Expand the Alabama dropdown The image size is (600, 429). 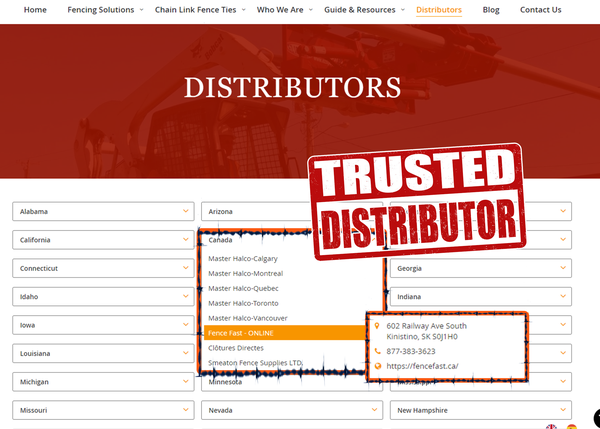(x=103, y=211)
